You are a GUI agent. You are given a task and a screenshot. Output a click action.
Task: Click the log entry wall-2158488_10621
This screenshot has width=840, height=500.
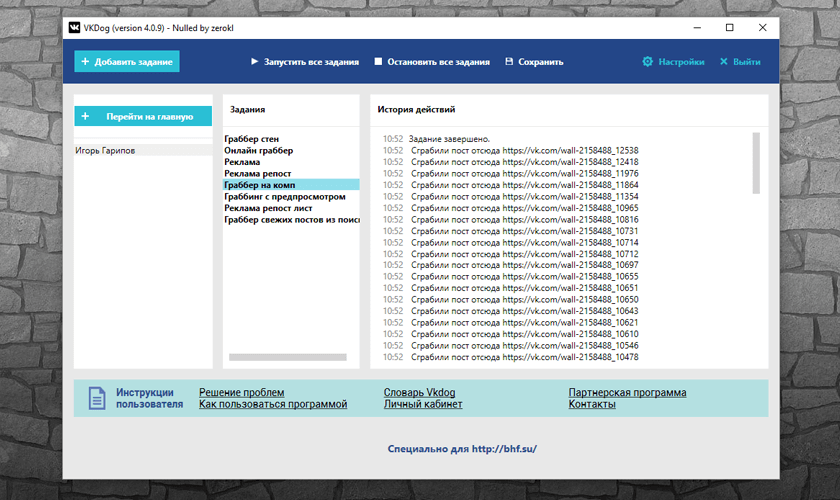tap(511, 323)
